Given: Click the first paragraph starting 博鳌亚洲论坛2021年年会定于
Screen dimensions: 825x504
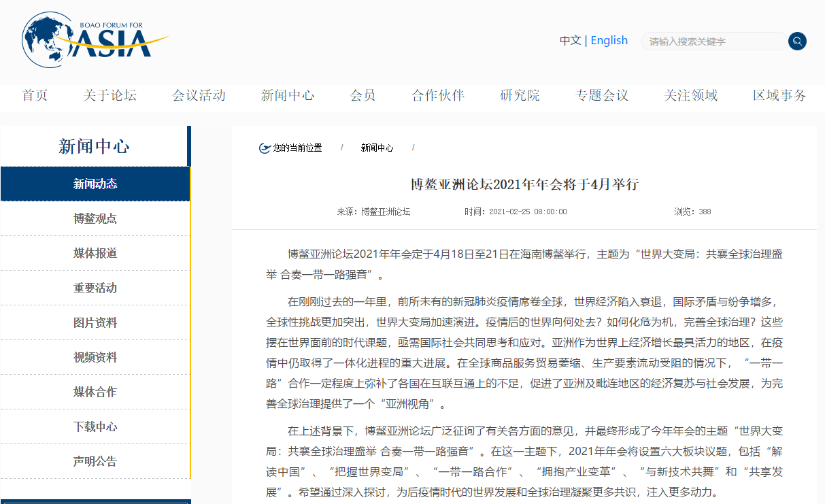Looking at the screenshot, I should click(524, 265).
